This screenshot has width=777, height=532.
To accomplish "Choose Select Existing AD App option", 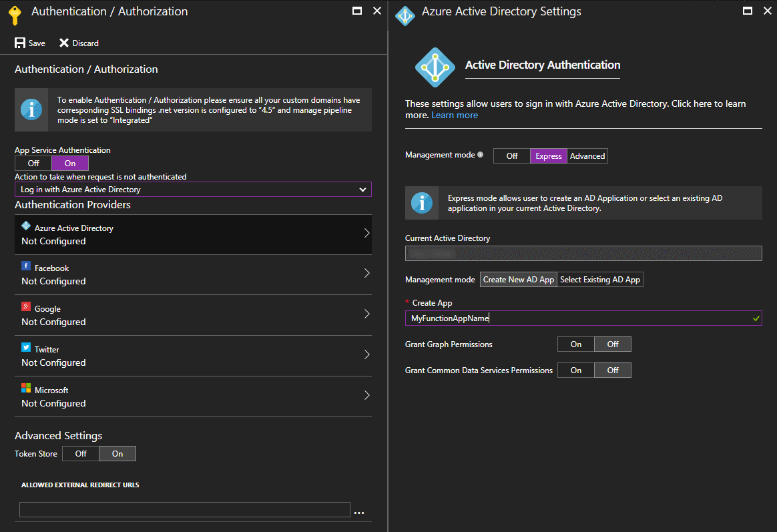I will (600, 280).
